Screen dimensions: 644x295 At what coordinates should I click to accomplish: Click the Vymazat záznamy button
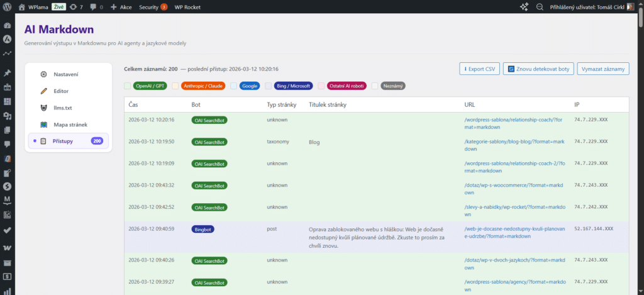point(603,69)
